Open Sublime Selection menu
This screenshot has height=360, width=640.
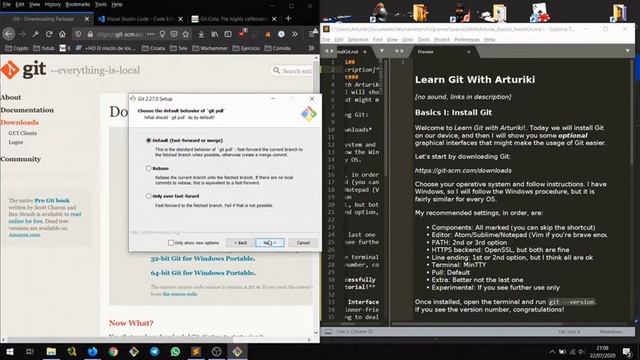click(358, 40)
